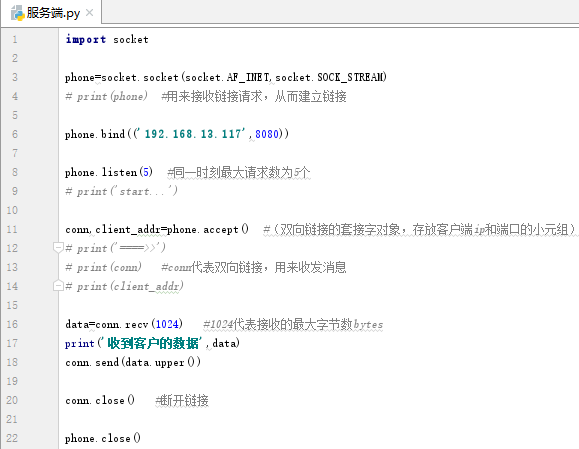The width and height of the screenshot is (579, 449).
Task: Click '# print(conn)' on line 13
Action: [104, 267]
